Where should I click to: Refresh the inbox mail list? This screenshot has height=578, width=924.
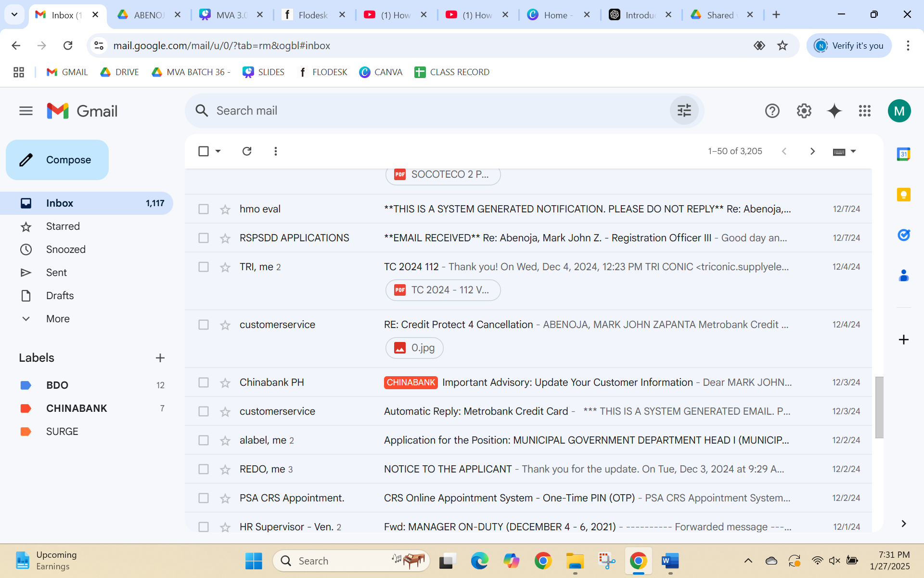tap(247, 151)
